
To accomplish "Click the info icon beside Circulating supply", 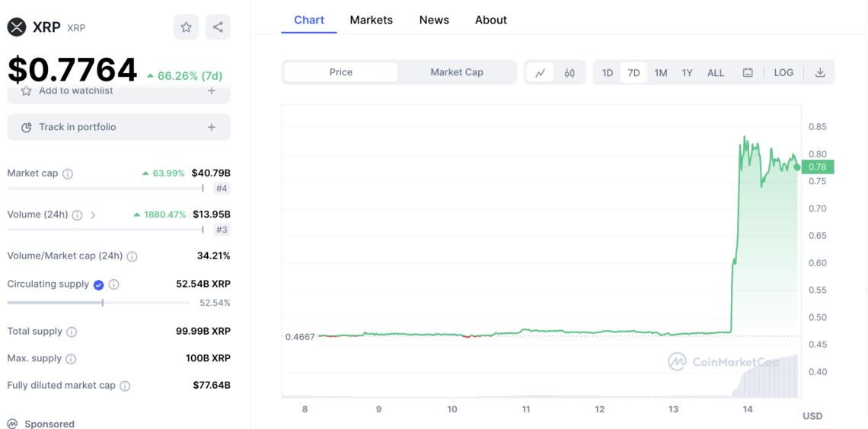I will [x=113, y=284].
